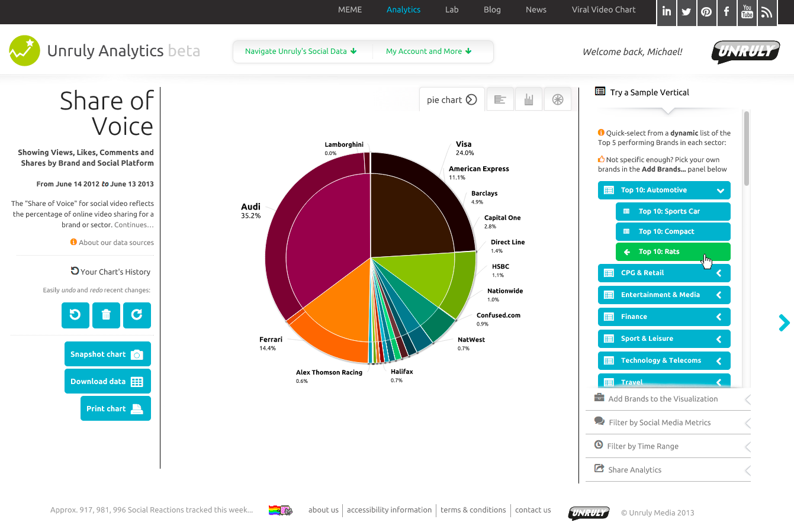The height and width of the screenshot is (532, 794).
Task: Expand Add Brands to the Visualization panel
Action: [668, 399]
